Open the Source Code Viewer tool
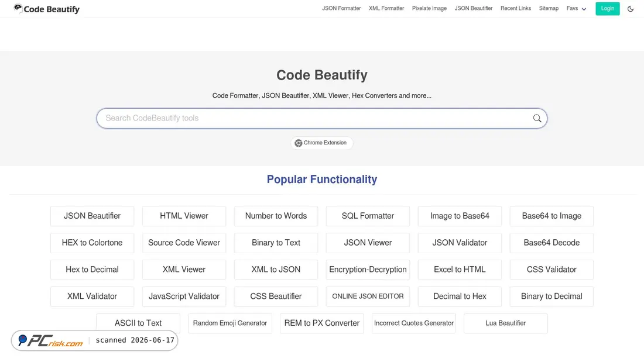 point(184,243)
